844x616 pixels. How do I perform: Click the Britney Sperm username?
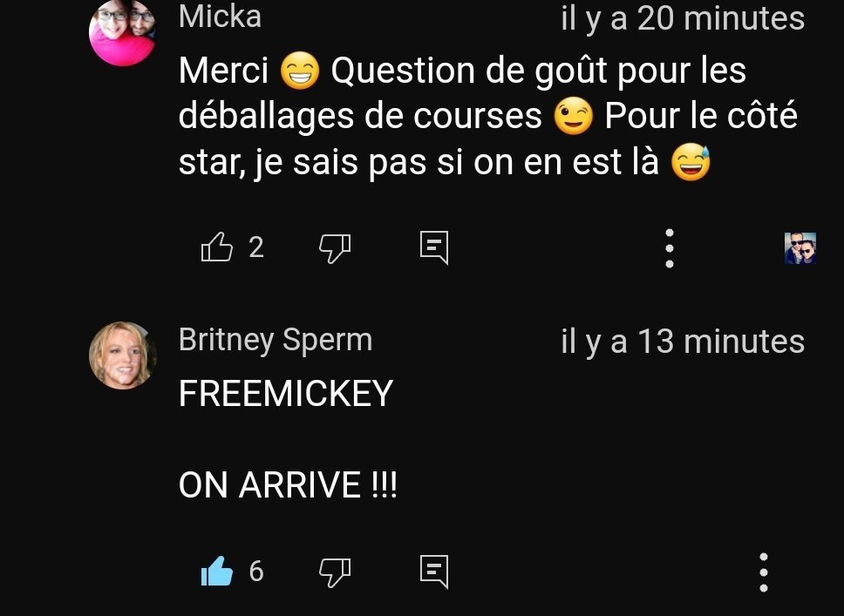tap(276, 340)
